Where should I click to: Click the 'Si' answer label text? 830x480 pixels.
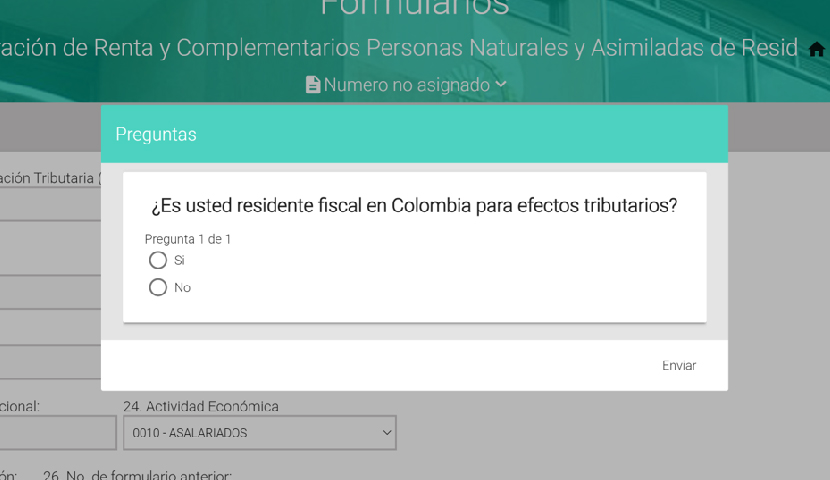coord(179,260)
